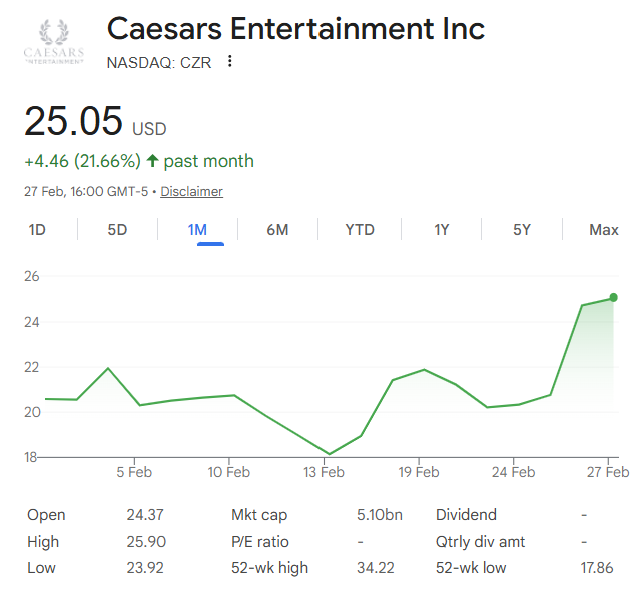Image resolution: width=636 pixels, height=592 pixels.
Task: Click the green up arrow indicator
Action: (152, 161)
